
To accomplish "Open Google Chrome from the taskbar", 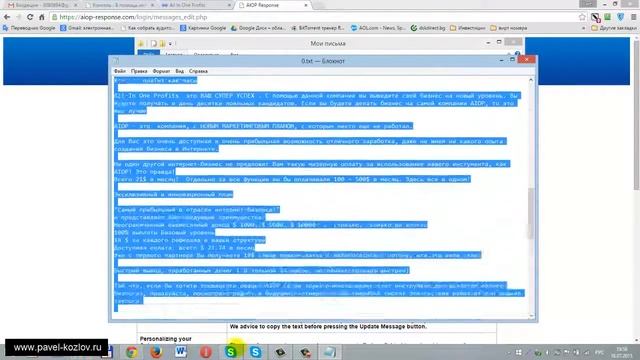I will coord(131,352).
